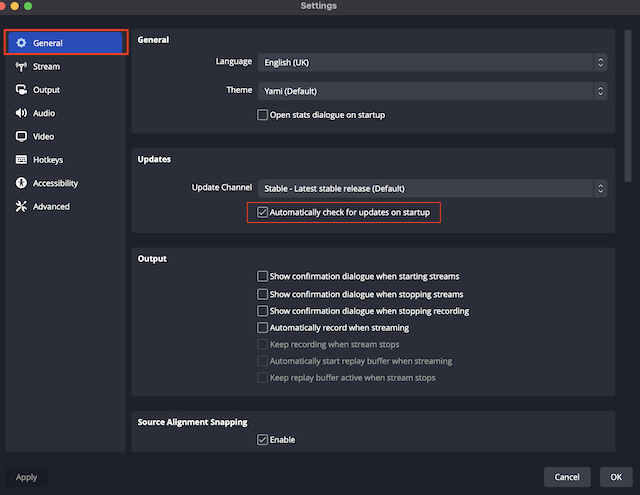Open the Update Channel dropdown

(x=432, y=188)
